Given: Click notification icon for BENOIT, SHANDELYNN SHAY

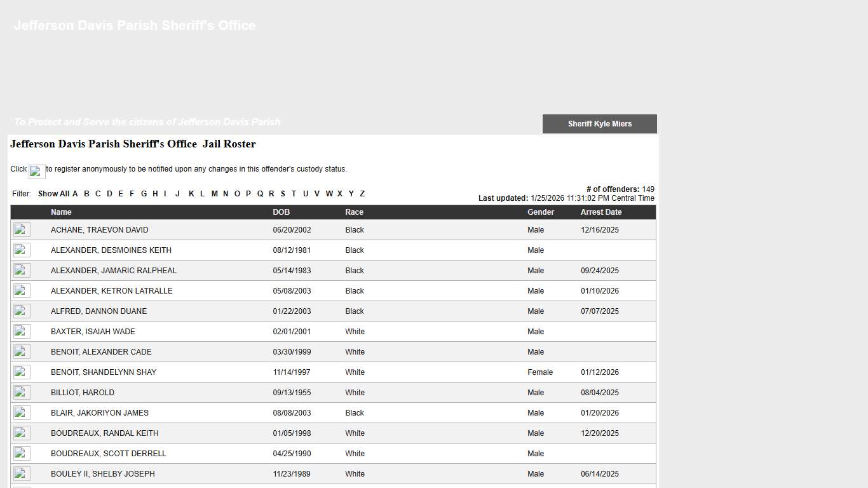Looking at the screenshot, I should 22,372.
